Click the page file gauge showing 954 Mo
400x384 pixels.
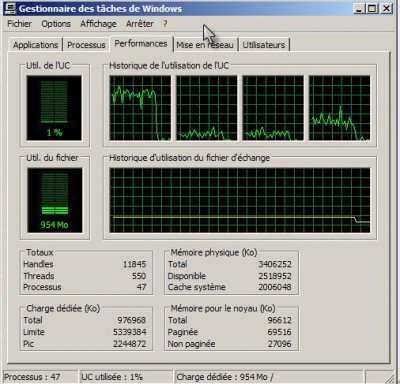coord(55,200)
